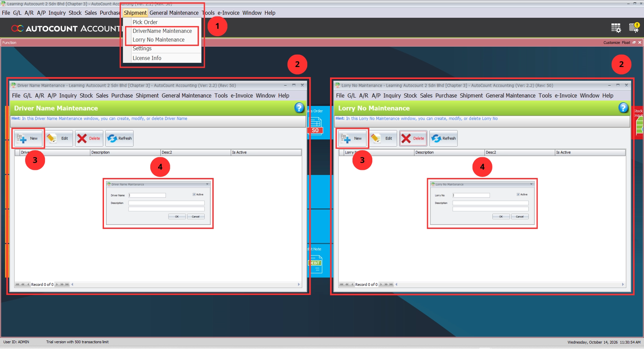Click right scroll arrow in Lorry No grid
Viewport: 644px width, 362px height.
click(x=623, y=285)
